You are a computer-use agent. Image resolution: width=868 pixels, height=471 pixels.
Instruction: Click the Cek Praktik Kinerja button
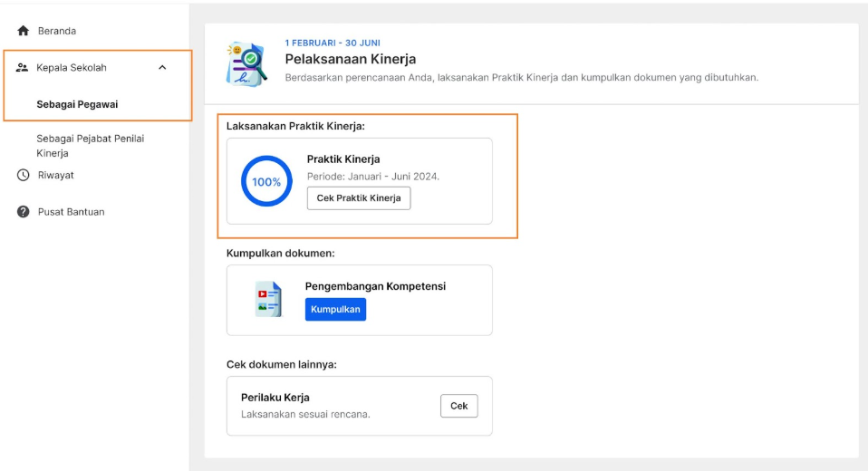pos(359,198)
